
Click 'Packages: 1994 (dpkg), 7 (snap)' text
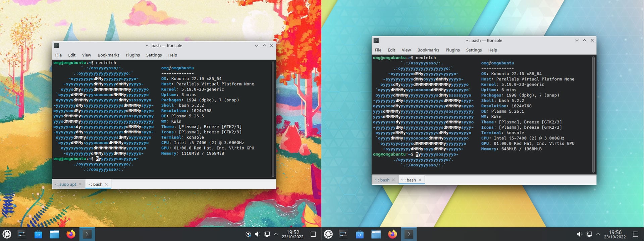coord(200,100)
